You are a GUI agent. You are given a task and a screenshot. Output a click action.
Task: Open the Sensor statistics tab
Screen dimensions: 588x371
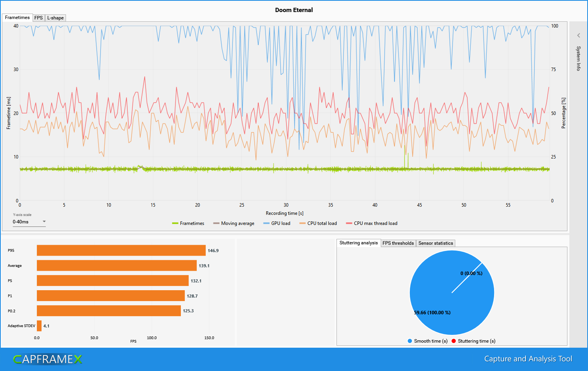[435, 243]
